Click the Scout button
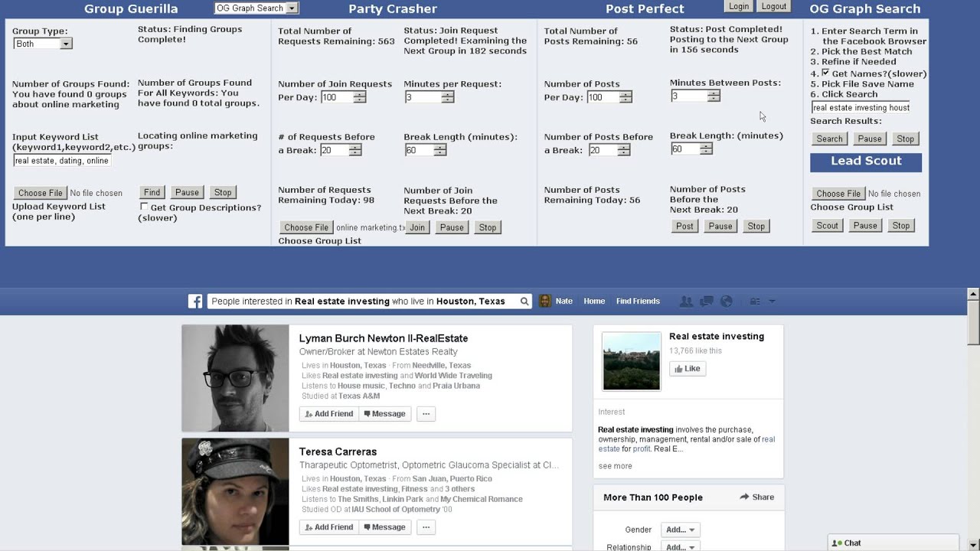Image resolution: width=980 pixels, height=551 pixels. 828,226
